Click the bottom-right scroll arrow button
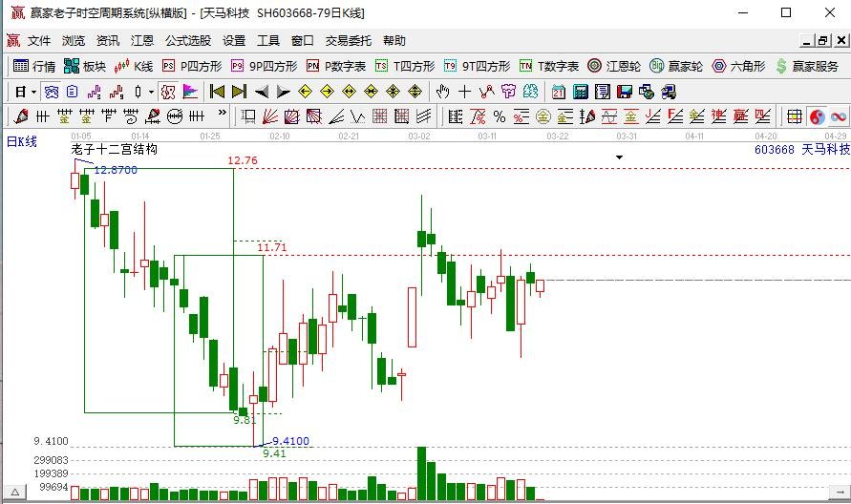The image size is (851, 504). point(840,493)
